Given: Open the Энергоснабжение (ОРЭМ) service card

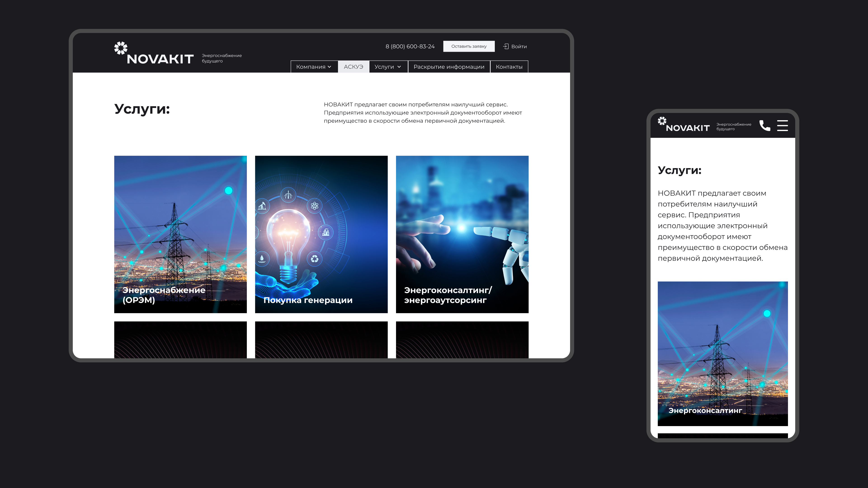Looking at the screenshot, I should 180,234.
